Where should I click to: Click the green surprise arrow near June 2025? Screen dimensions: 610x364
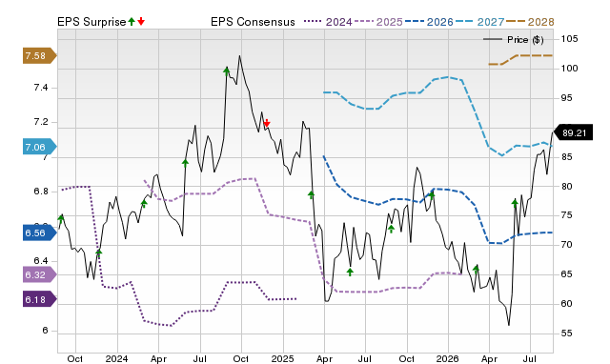coord(350,272)
